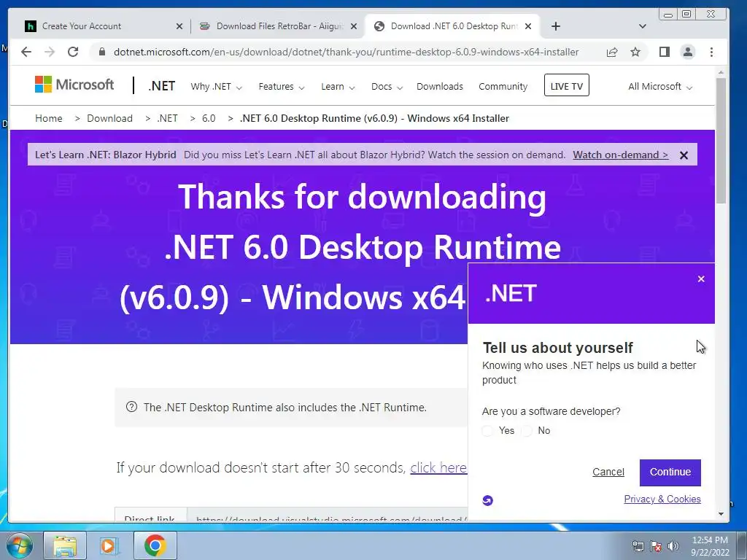Click the page vertical scrollbar thumb
747x560 pixels.
pyautogui.click(x=720, y=141)
